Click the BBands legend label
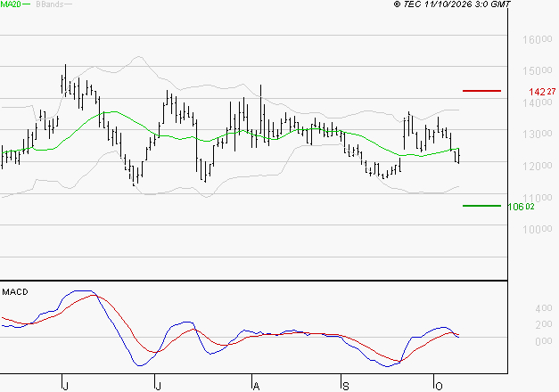This screenshot has width=559, height=392. tap(50, 4)
